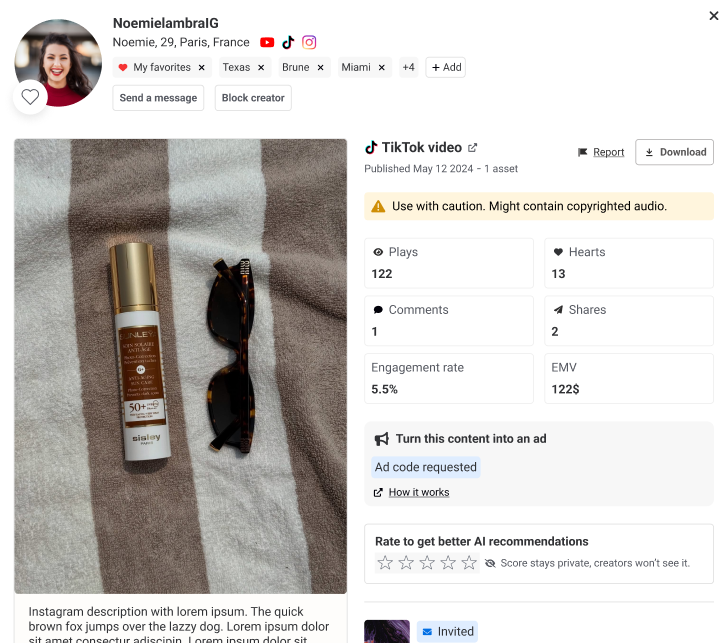
Task: Open creator's TikTok profile icon
Action: click(x=288, y=42)
